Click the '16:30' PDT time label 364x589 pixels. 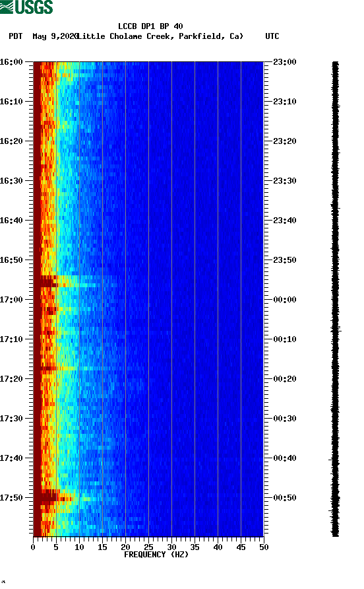[x=11, y=181]
